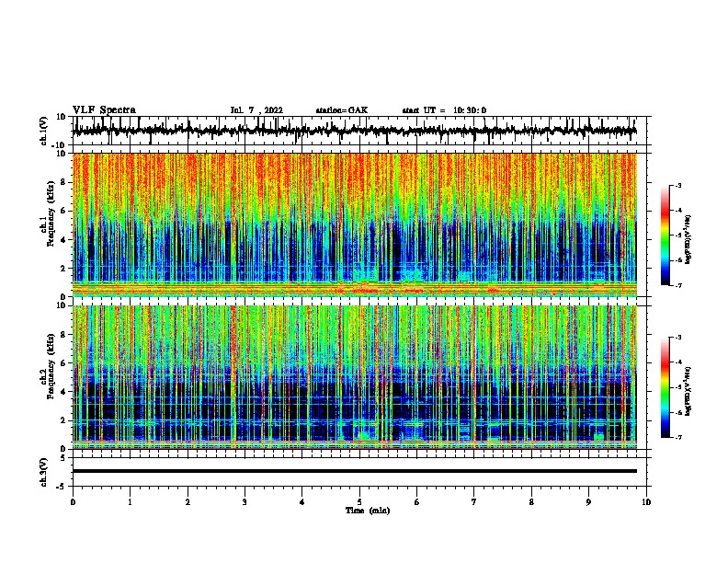728x563 pixels.
Task: Click the ch.1(V) waveform trace panel
Action: 359,131
